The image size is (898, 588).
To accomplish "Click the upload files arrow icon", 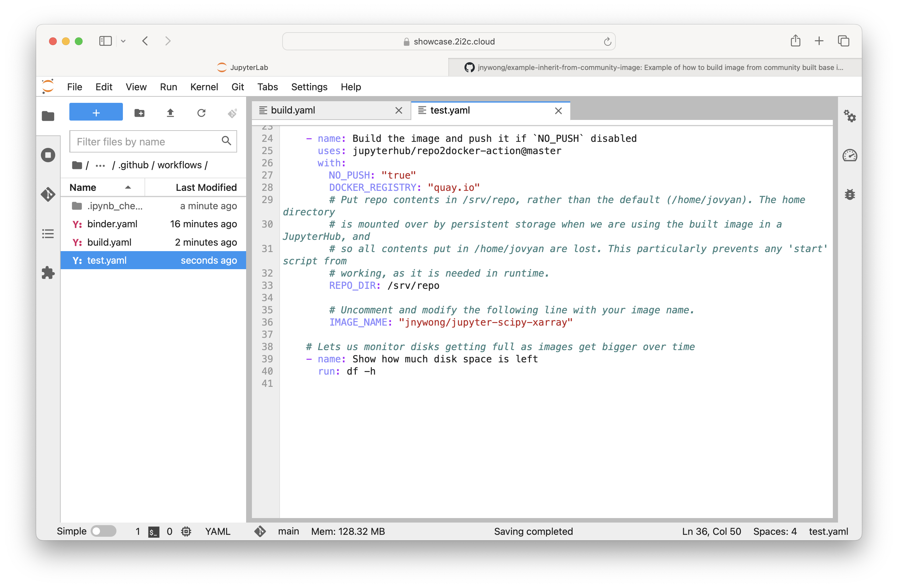I will coord(170,113).
